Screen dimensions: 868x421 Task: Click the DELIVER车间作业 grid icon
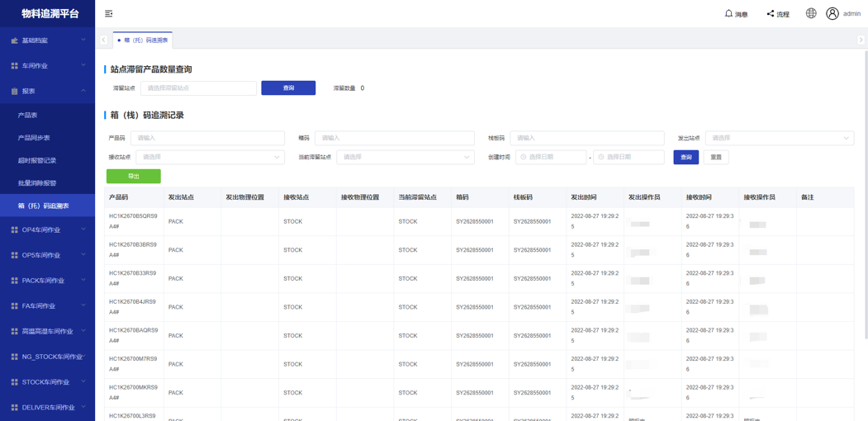point(14,408)
